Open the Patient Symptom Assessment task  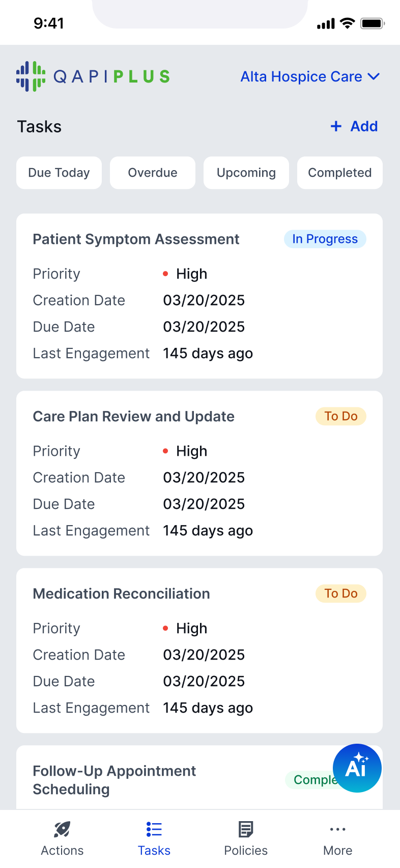(x=199, y=296)
